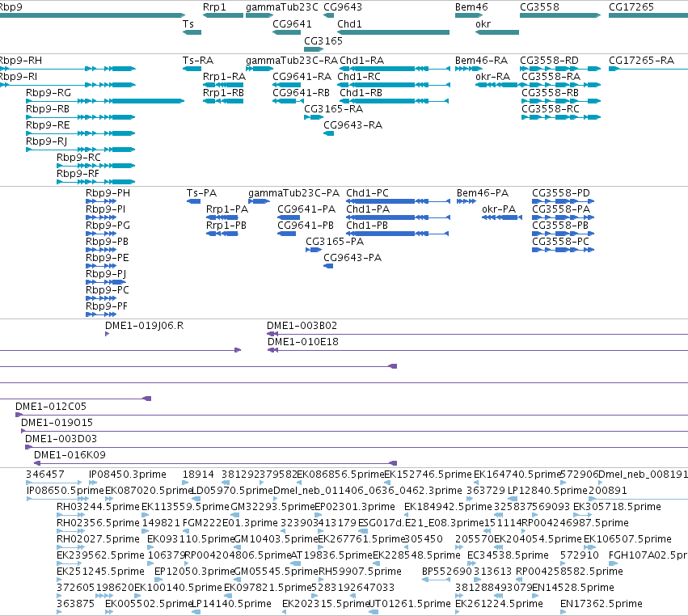Image resolution: width=688 pixels, height=616 pixels.
Task: Select the CG3558 gene label
Action: [539, 7]
